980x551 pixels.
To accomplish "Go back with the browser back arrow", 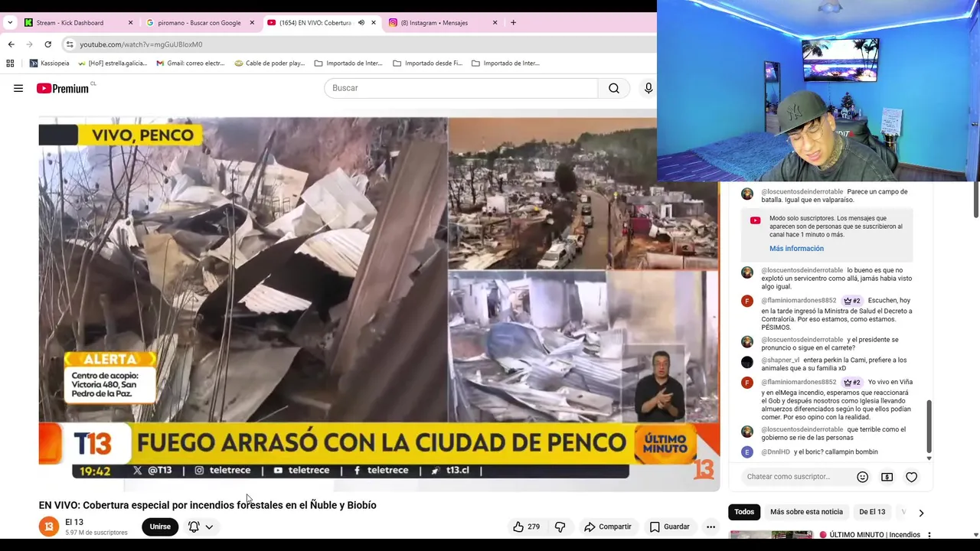I will [x=11, y=44].
